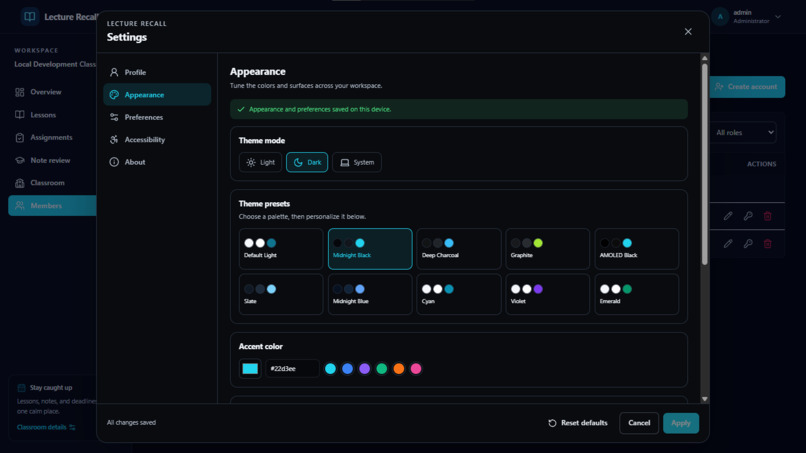Viewport: 806px width, 453px height.
Task: Pick the orange accent color dot
Action: (399, 369)
